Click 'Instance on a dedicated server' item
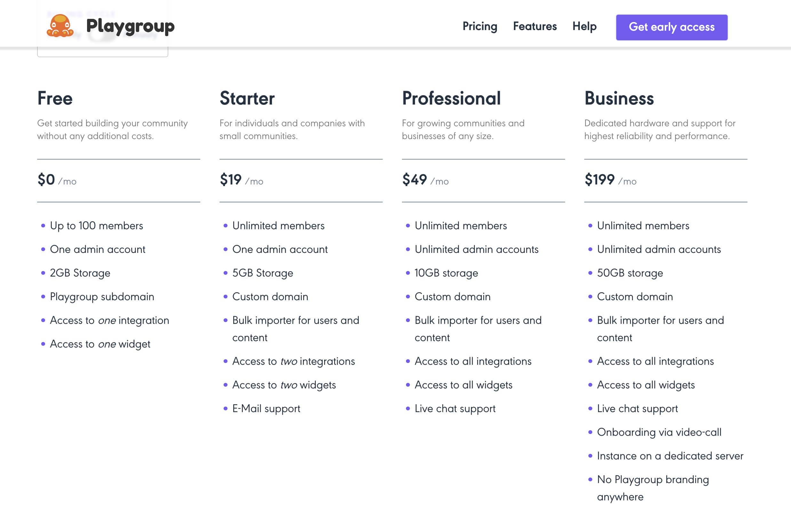791x532 pixels. 670,456
